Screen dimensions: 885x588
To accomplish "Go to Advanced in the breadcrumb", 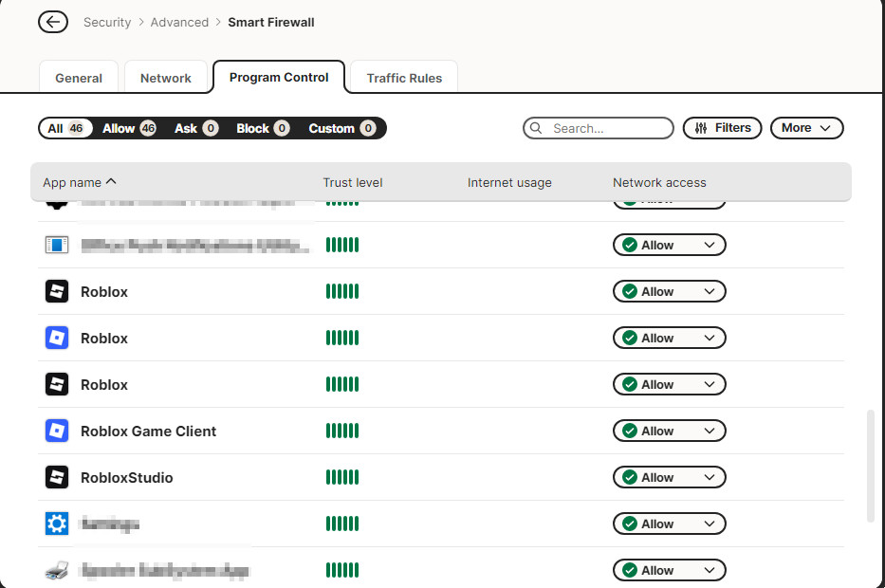I will (179, 22).
